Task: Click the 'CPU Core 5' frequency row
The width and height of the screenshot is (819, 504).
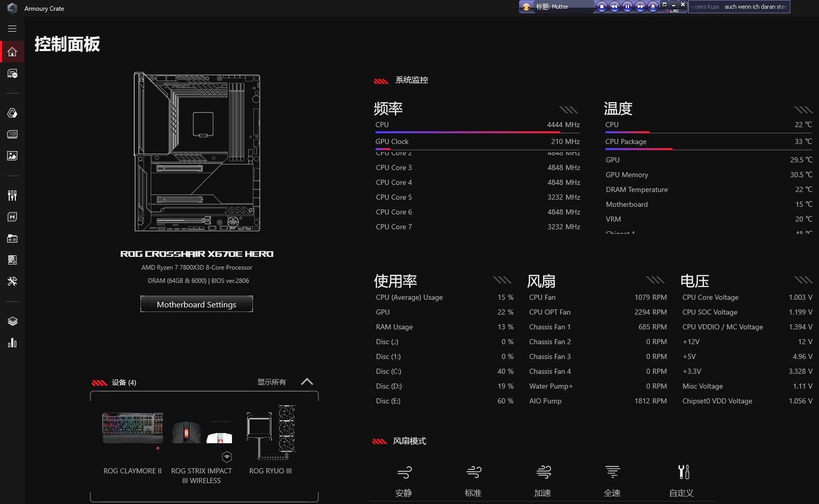Action: point(478,197)
